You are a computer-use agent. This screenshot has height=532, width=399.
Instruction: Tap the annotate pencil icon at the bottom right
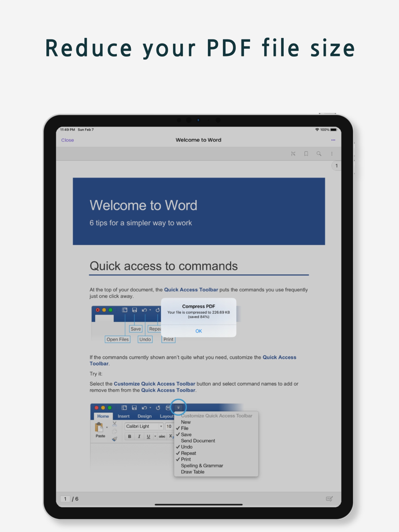(329, 499)
